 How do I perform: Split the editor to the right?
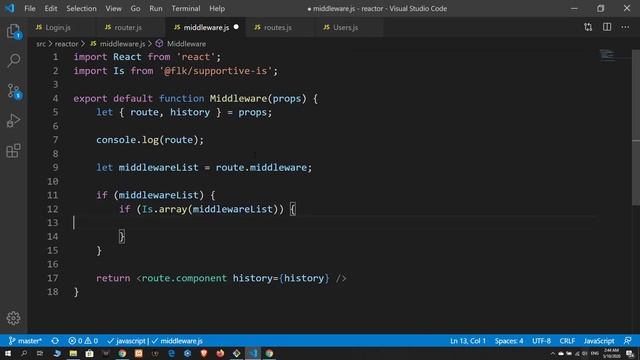pos(607,27)
